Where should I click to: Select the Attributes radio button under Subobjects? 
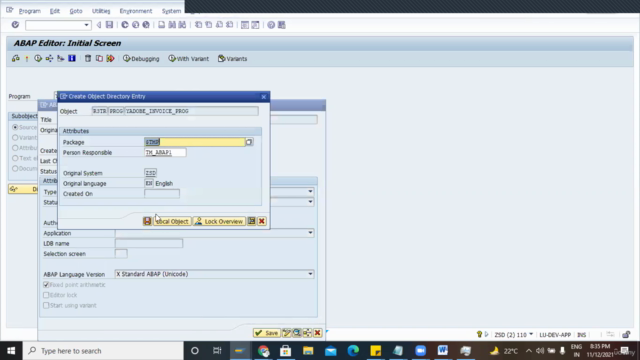click(15, 148)
